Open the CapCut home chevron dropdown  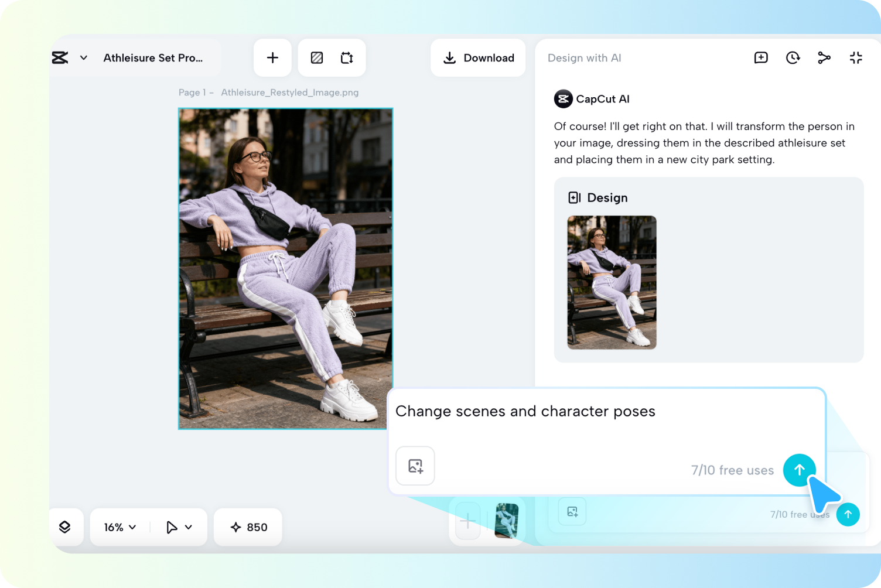(83, 57)
